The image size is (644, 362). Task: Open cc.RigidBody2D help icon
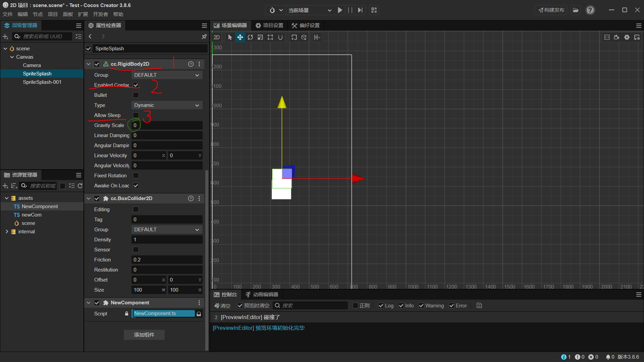(x=191, y=64)
